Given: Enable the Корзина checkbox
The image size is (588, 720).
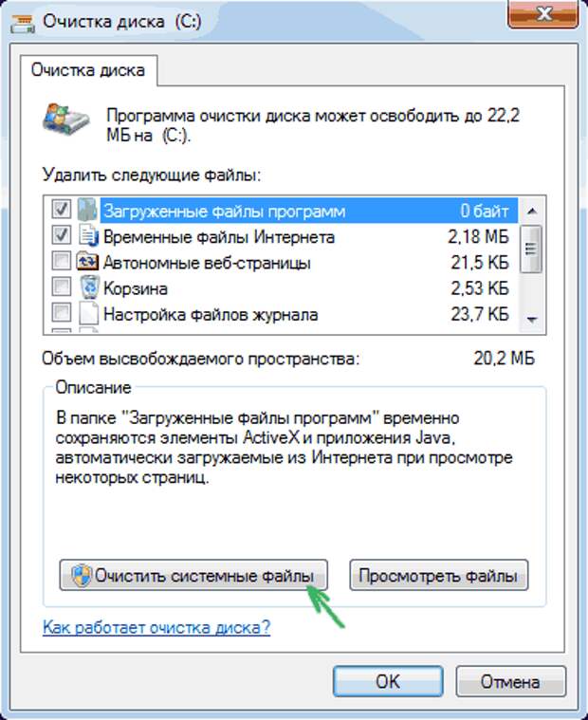Looking at the screenshot, I should [61, 286].
